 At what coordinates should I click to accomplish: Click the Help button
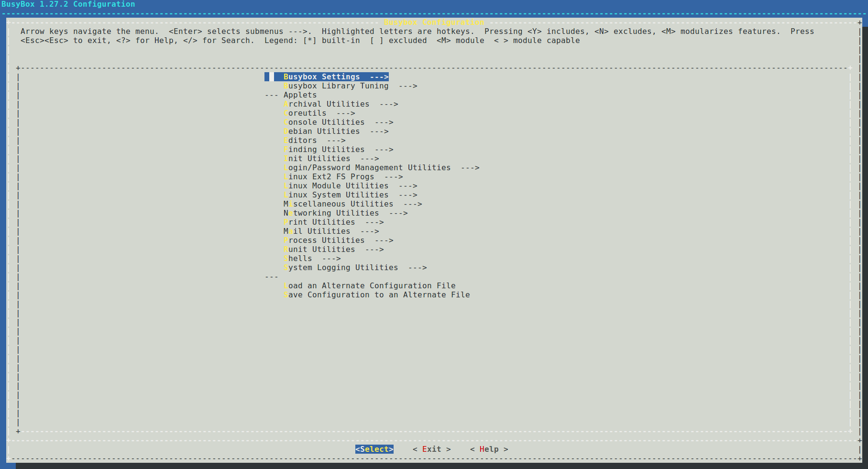tap(489, 449)
